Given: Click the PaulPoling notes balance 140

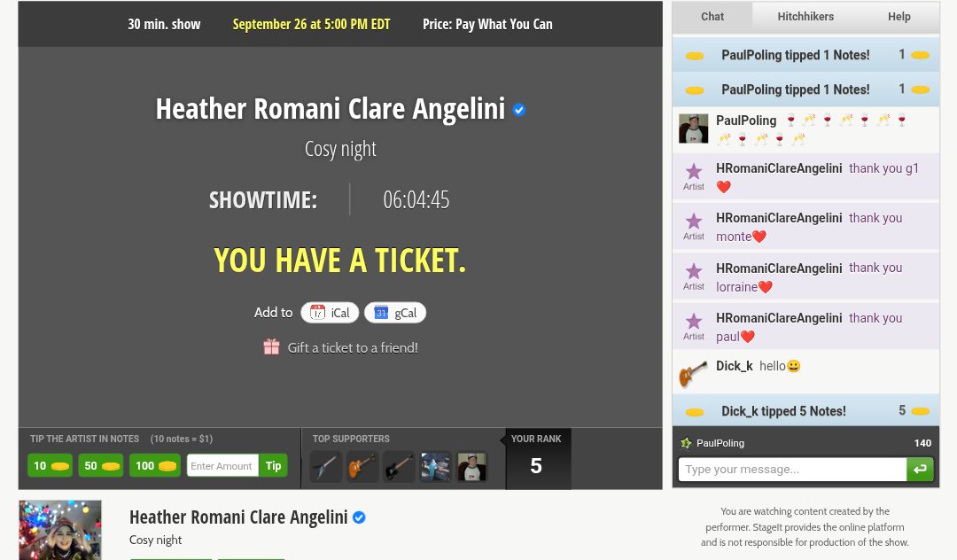Looking at the screenshot, I should point(922,443).
